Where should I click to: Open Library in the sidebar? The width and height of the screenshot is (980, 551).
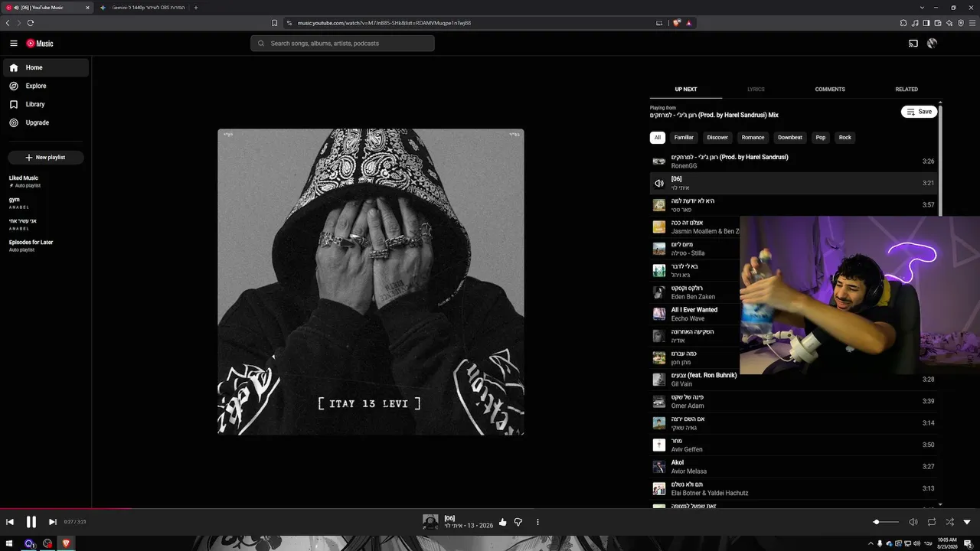47,104
